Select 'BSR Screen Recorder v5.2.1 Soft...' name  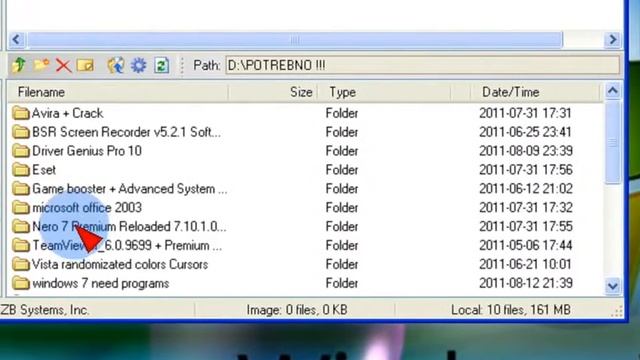[x=126, y=132]
